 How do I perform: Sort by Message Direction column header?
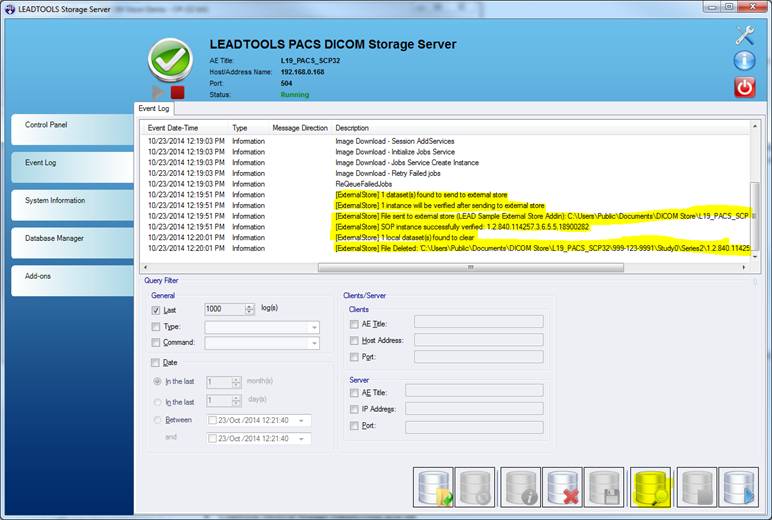(x=300, y=128)
